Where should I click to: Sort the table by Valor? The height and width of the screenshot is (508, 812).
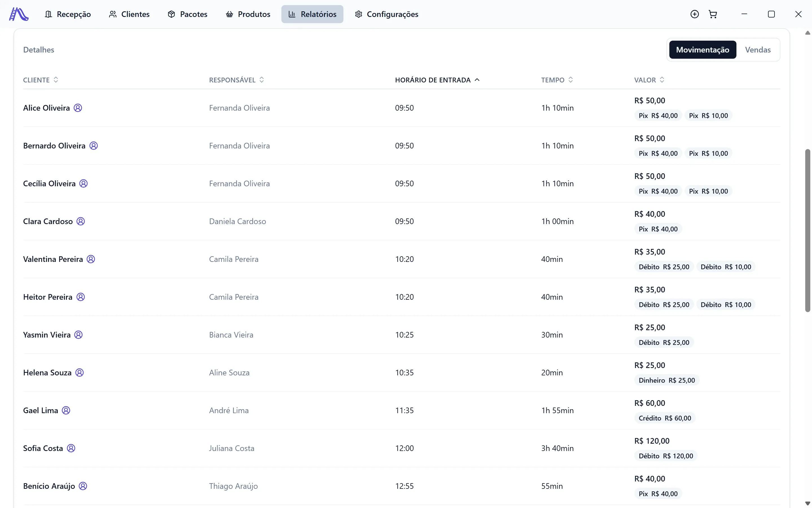pos(649,80)
